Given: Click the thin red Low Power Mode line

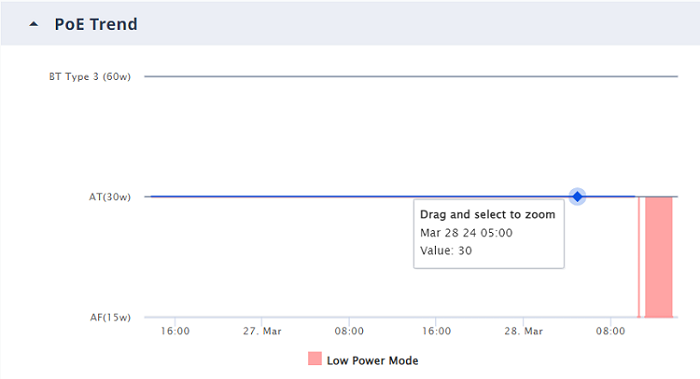Looking at the screenshot, I should [x=639, y=257].
